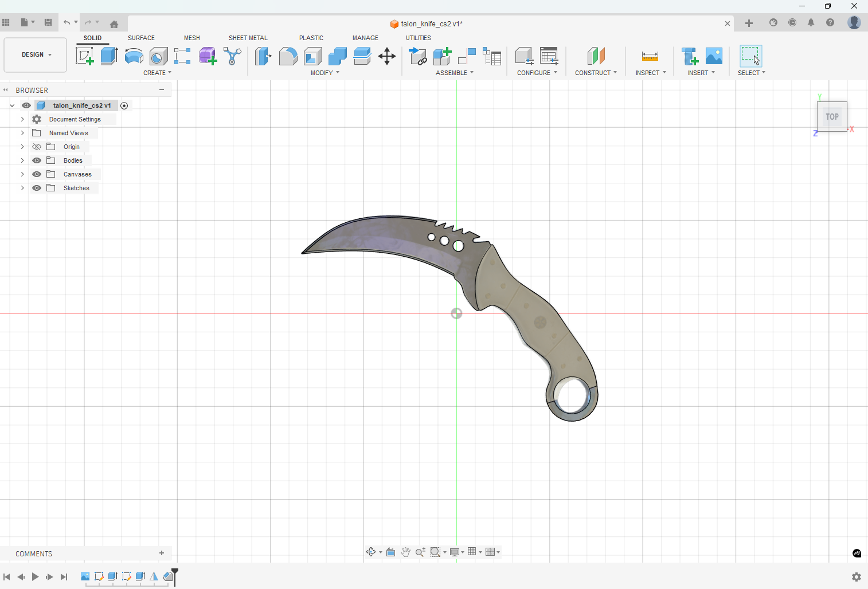Hide the Bodies folder visibility
868x589 pixels.
[37, 160]
